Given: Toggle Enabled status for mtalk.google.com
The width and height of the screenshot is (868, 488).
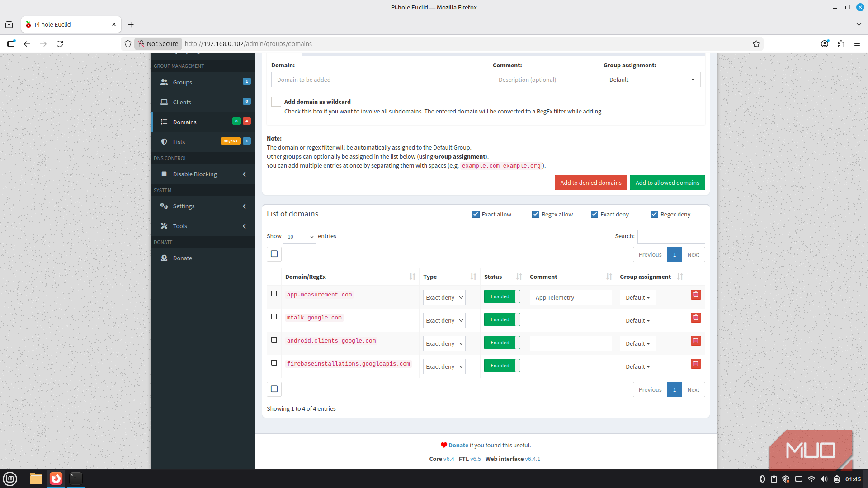Looking at the screenshot, I should (502, 319).
